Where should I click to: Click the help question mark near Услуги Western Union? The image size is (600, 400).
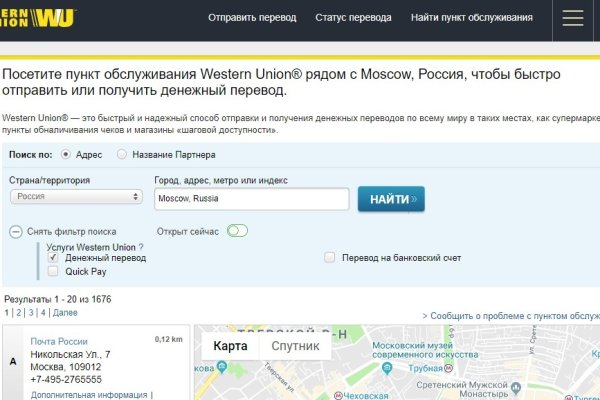141,246
